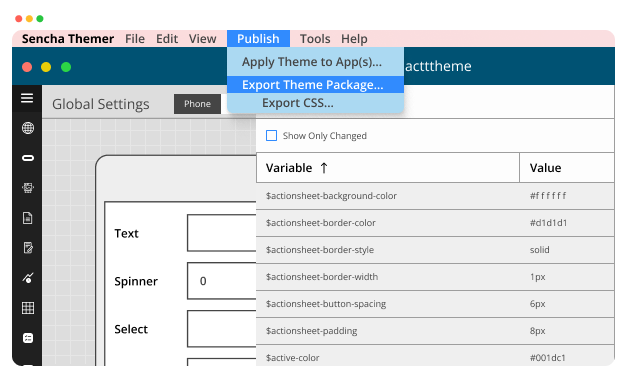Close the acttheme window with red button
629x381 pixels.
click(27, 67)
